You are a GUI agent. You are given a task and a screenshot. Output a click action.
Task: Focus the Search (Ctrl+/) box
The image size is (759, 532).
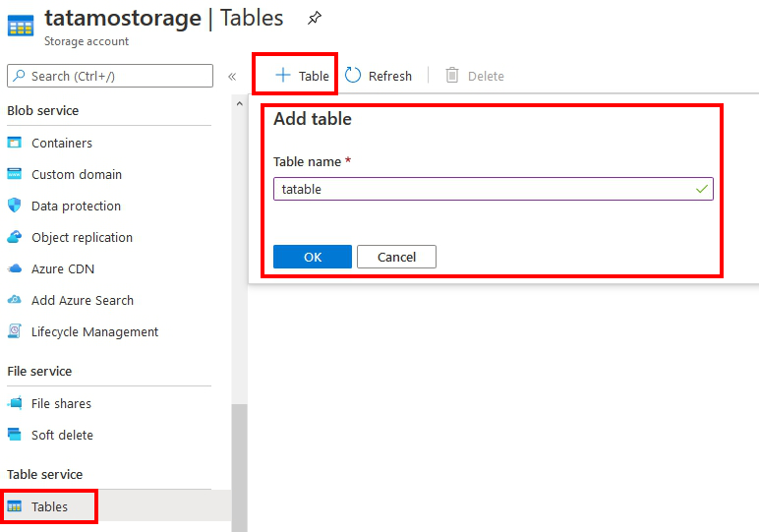pyautogui.click(x=110, y=76)
